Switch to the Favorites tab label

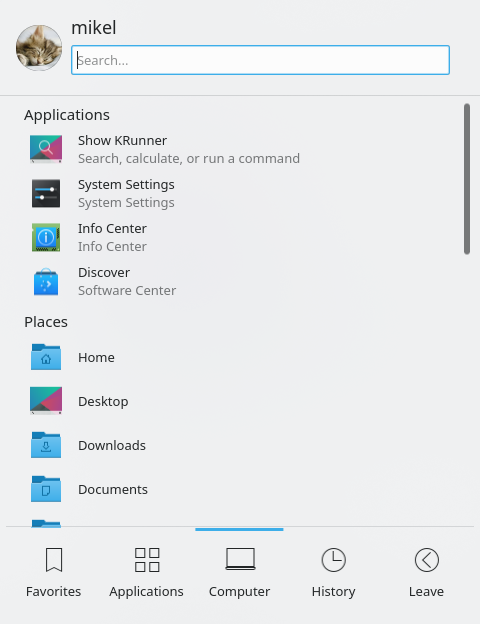pos(53,591)
